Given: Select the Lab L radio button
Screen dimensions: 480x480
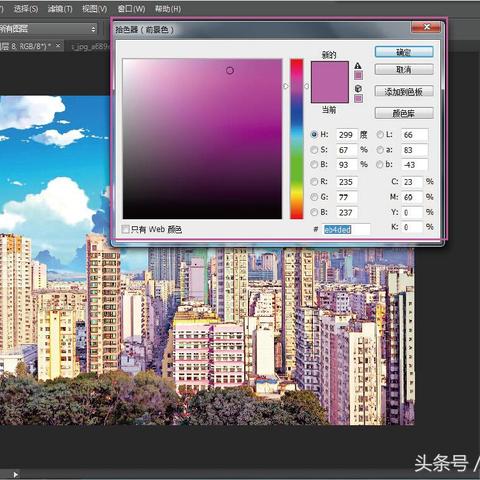Looking at the screenshot, I should [380, 135].
